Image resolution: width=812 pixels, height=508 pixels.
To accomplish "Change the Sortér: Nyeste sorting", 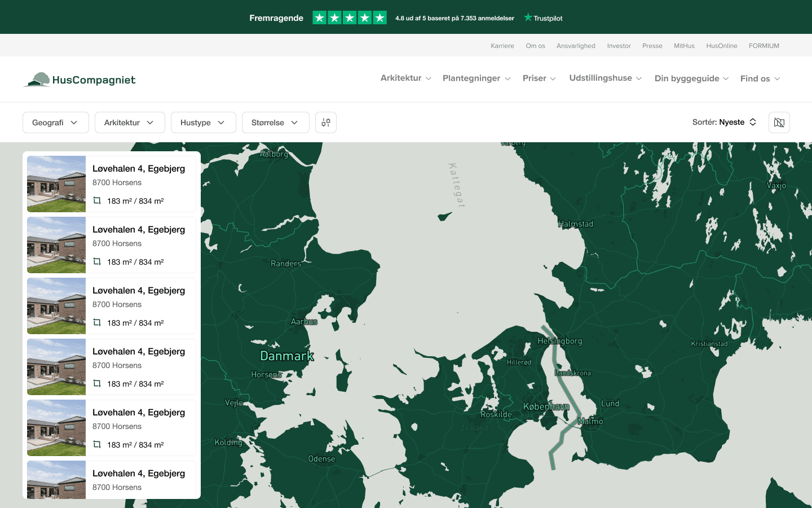I will (725, 122).
